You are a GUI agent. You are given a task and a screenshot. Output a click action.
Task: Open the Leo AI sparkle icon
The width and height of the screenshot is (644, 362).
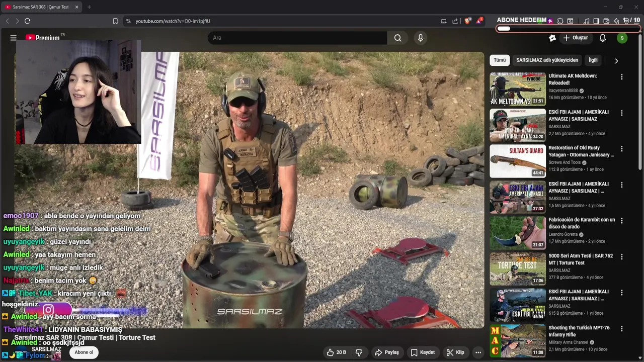[616, 21]
